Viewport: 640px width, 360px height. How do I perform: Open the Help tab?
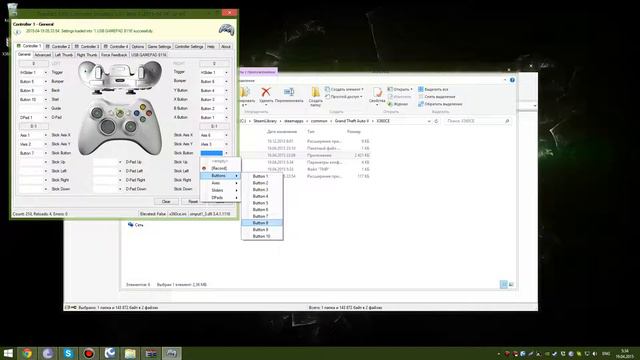point(211,47)
